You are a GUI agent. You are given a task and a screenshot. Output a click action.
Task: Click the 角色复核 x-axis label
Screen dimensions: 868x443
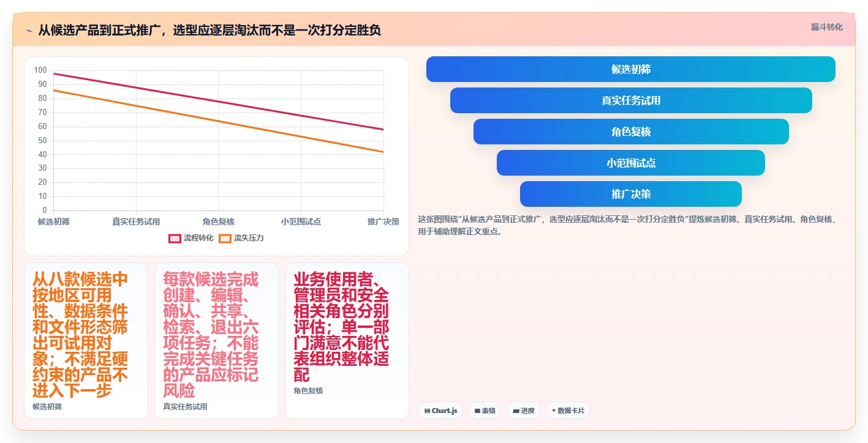coord(219,221)
